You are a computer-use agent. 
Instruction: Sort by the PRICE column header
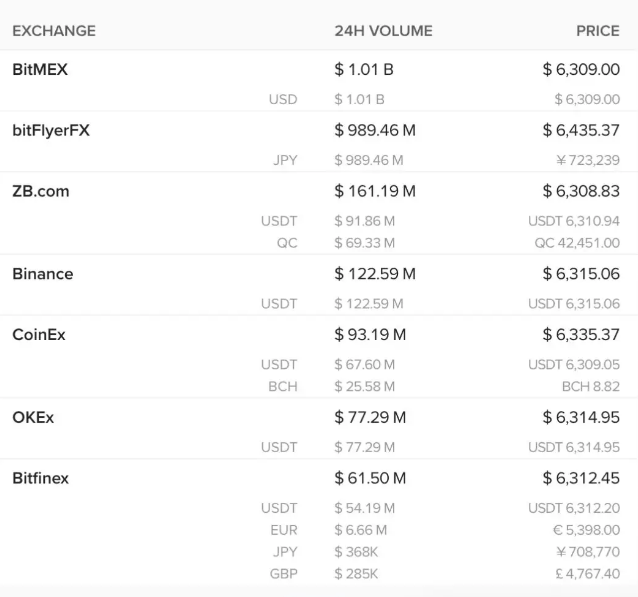coord(598,31)
